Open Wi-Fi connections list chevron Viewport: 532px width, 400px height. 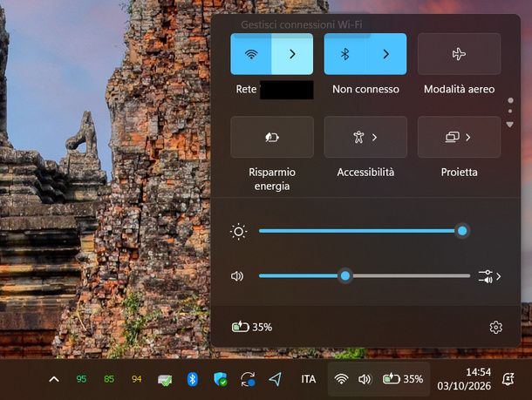click(292, 54)
